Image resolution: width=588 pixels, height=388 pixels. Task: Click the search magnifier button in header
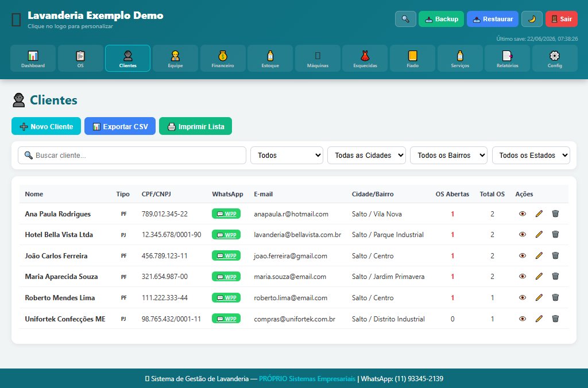[405, 19]
